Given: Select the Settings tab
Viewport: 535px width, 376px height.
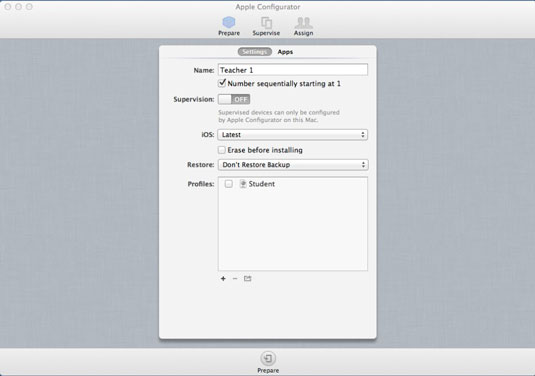Looking at the screenshot, I should (255, 52).
